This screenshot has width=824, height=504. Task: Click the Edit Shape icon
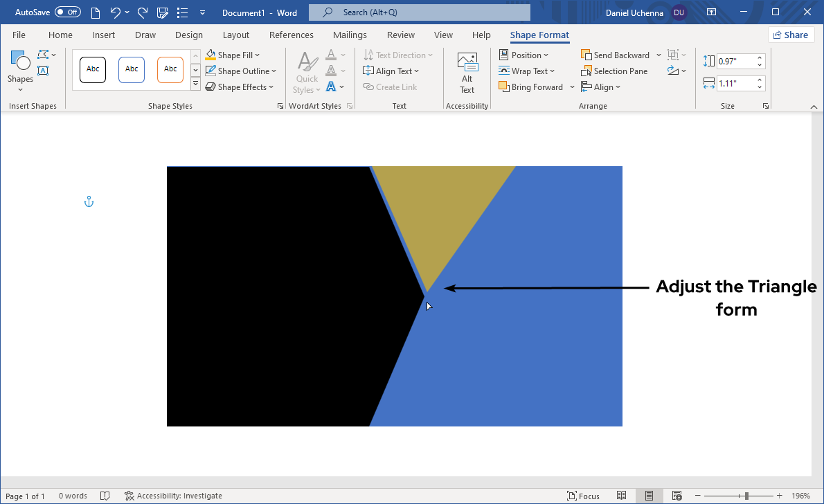point(43,55)
